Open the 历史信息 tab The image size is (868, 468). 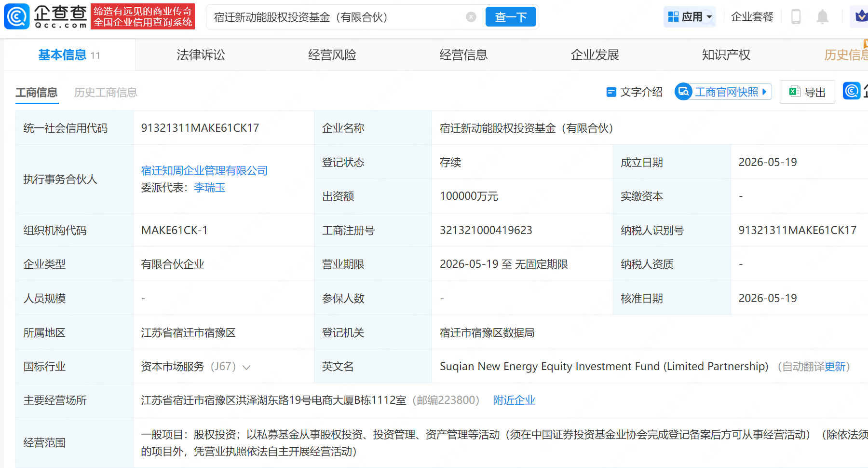tap(846, 55)
